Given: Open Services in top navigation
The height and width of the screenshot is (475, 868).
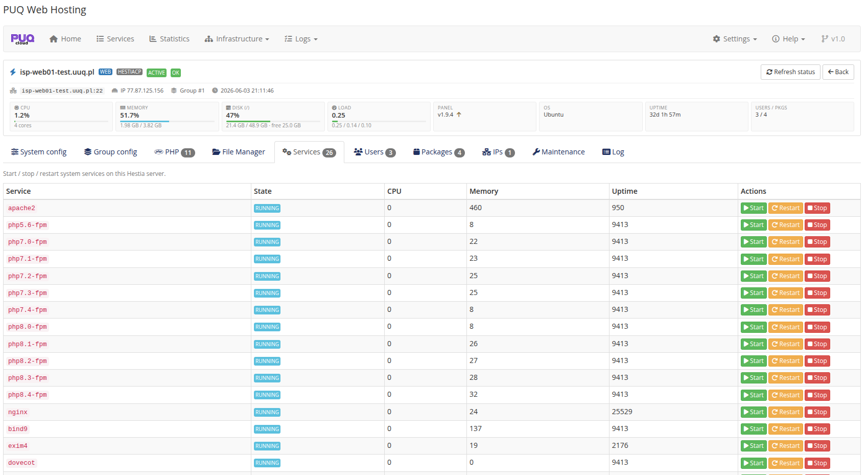Looking at the screenshot, I should coord(115,39).
